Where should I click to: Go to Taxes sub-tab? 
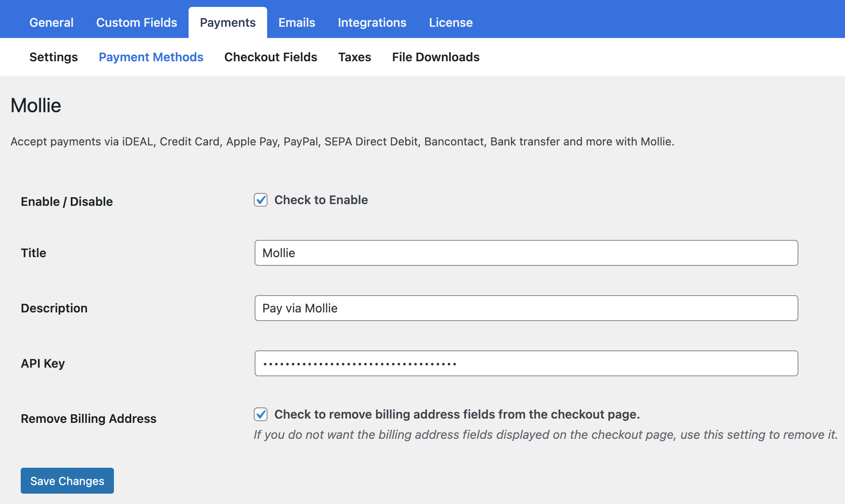coord(355,57)
